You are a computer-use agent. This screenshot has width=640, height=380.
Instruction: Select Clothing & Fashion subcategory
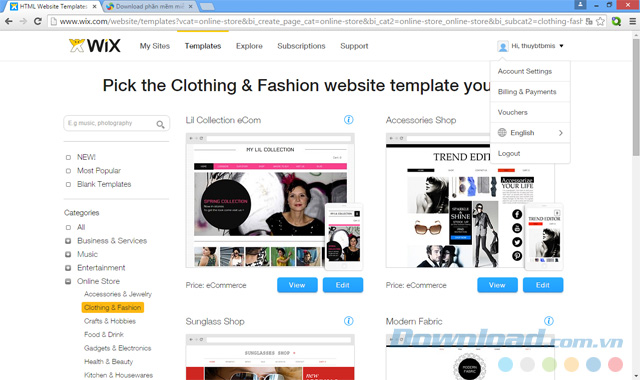click(113, 307)
